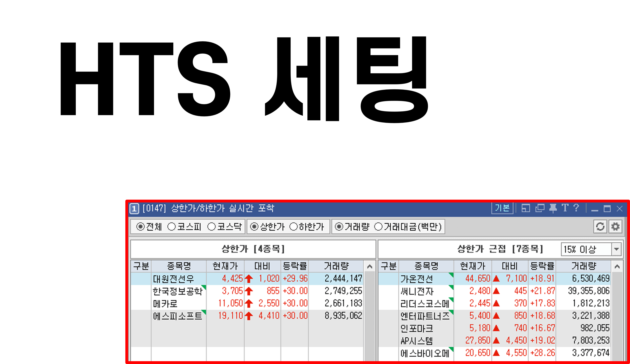
Task: Click the 기본 button in the title bar
Action: 502,208
